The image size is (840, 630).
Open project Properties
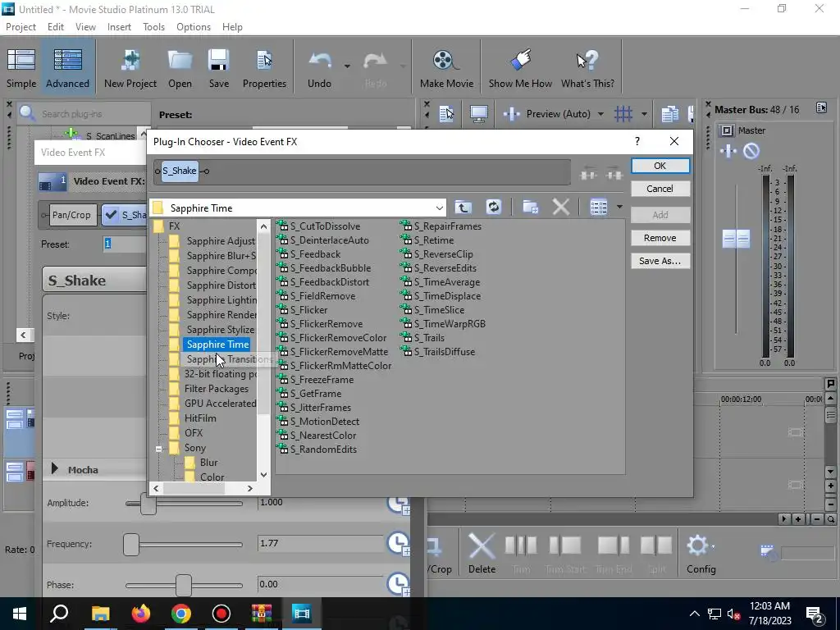264,68
